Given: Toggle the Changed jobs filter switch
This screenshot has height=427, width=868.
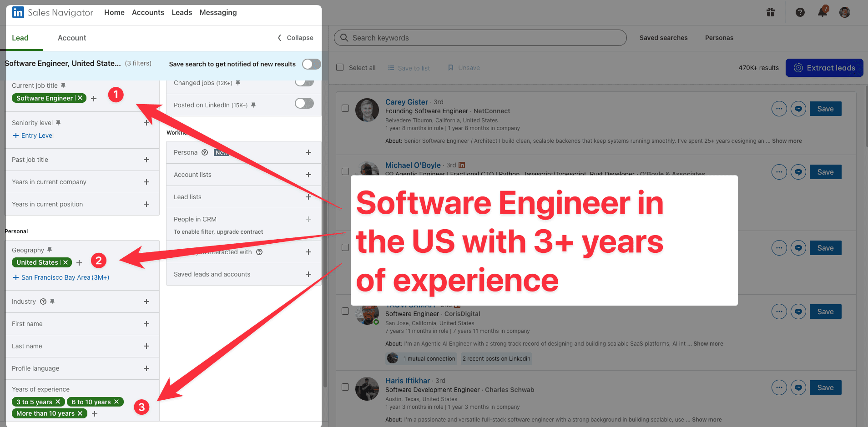Looking at the screenshot, I should (x=304, y=82).
